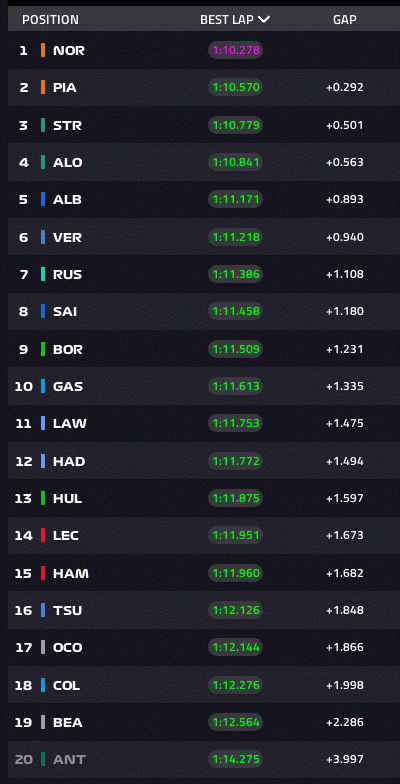Select the SAI driver name
The image size is (400, 784).
click(66, 312)
